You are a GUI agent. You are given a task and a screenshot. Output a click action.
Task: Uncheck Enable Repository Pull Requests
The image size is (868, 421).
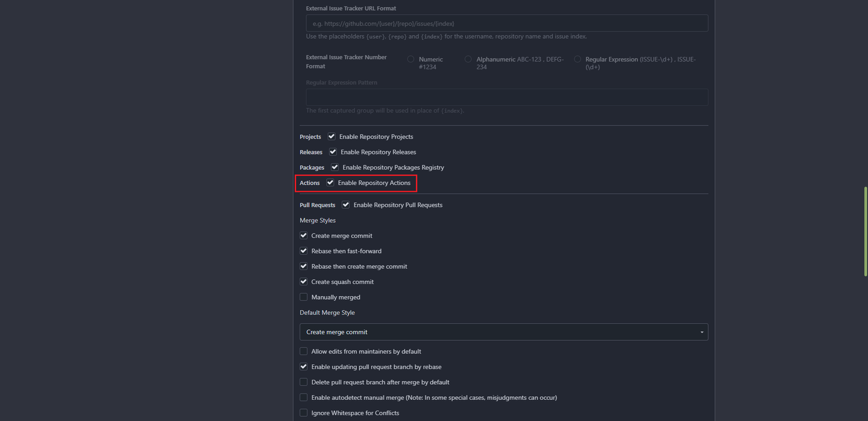pos(346,205)
